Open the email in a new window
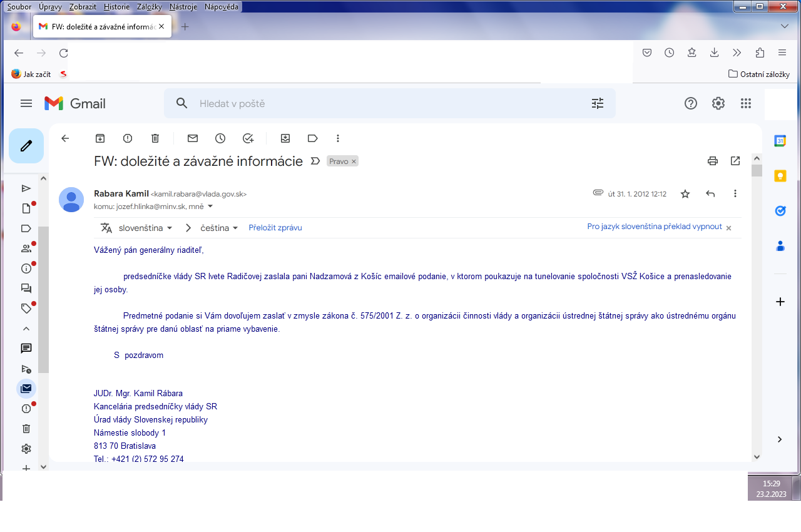Image resolution: width=801 pixels, height=532 pixels. click(735, 161)
